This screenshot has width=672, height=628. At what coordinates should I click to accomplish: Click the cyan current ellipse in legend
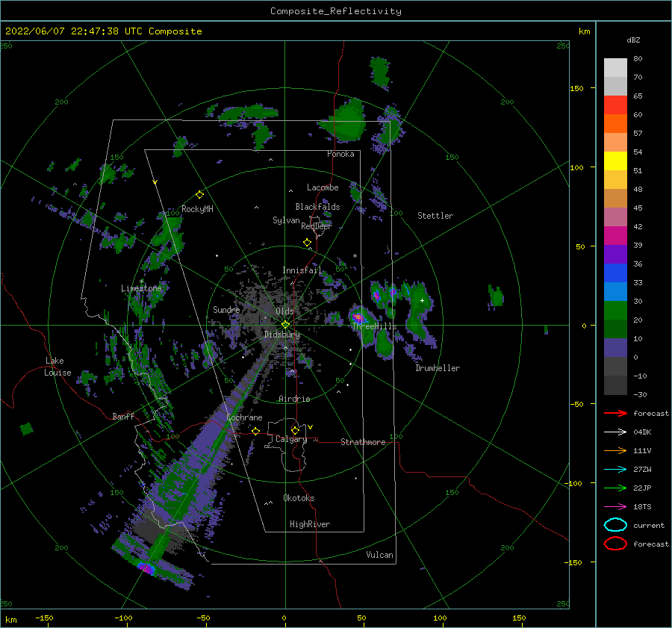click(x=615, y=525)
